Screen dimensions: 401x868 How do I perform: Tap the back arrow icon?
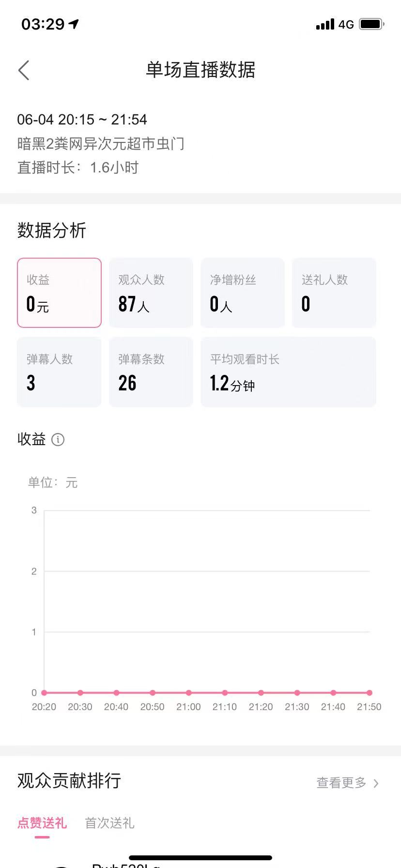pyautogui.click(x=24, y=70)
